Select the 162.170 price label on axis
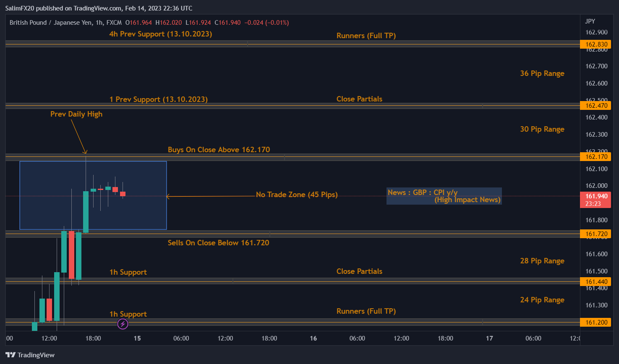619x364 pixels. [596, 157]
